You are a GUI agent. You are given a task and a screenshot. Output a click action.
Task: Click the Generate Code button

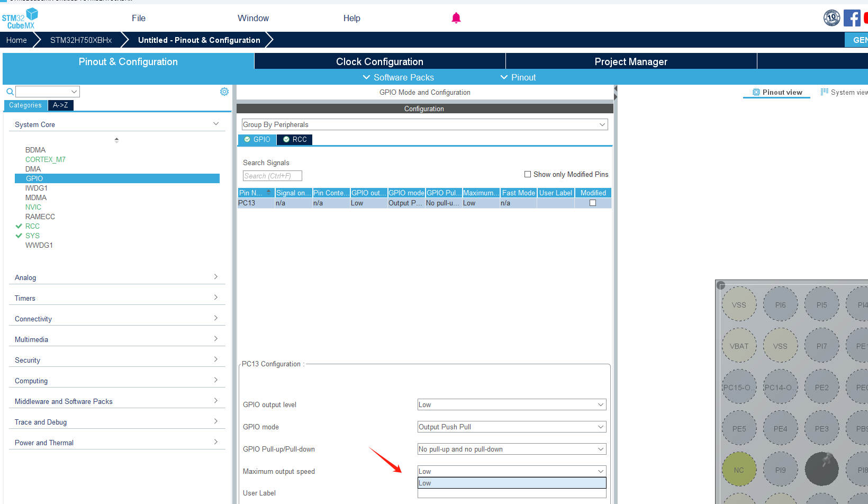click(x=856, y=40)
